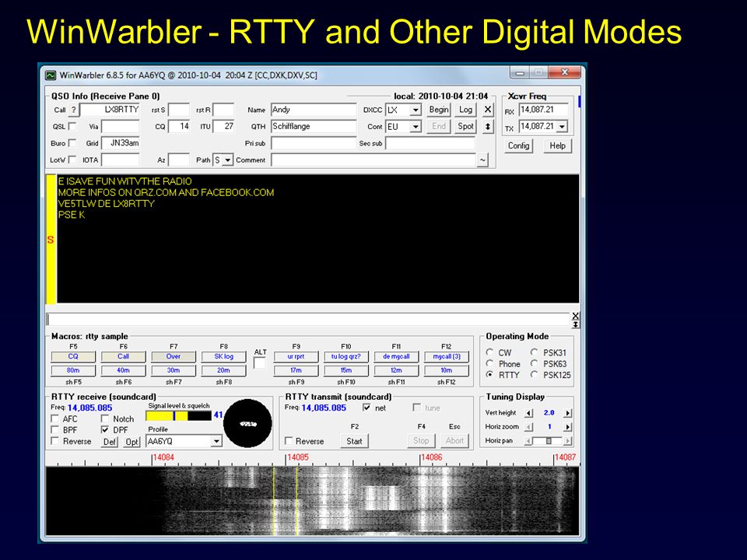
Task: Uncheck the net checkbox
Action: [366, 408]
